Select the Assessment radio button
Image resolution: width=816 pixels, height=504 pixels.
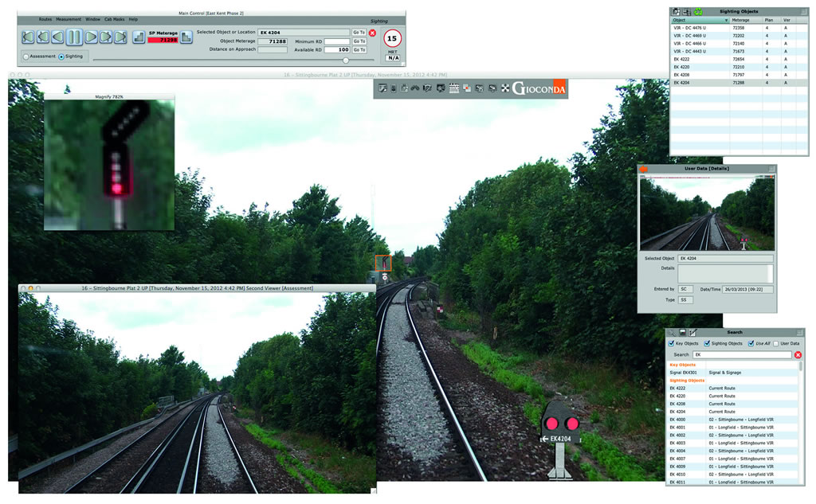click(x=26, y=57)
